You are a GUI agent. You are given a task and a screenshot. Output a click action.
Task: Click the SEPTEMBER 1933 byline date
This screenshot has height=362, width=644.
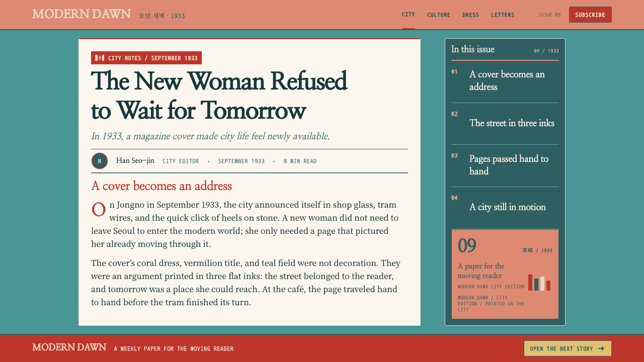click(242, 161)
